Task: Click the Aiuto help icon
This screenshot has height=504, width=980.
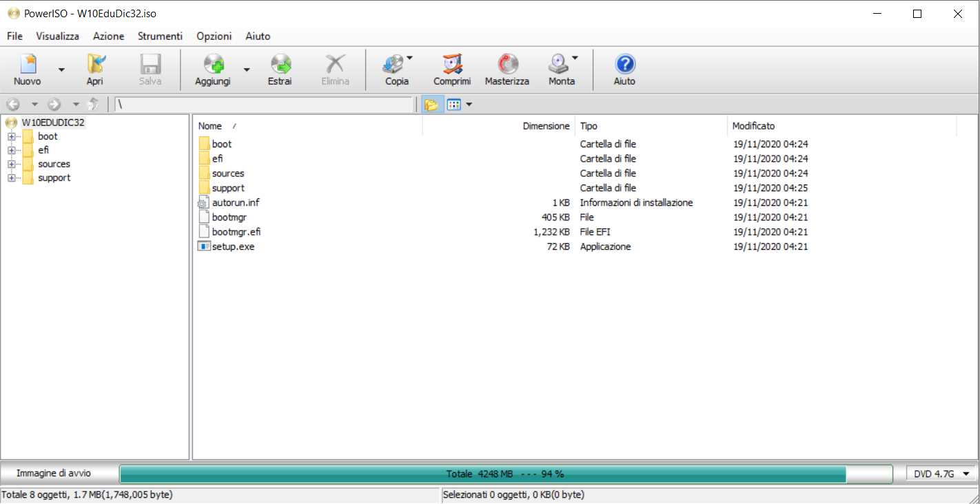Action: (624, 64)
